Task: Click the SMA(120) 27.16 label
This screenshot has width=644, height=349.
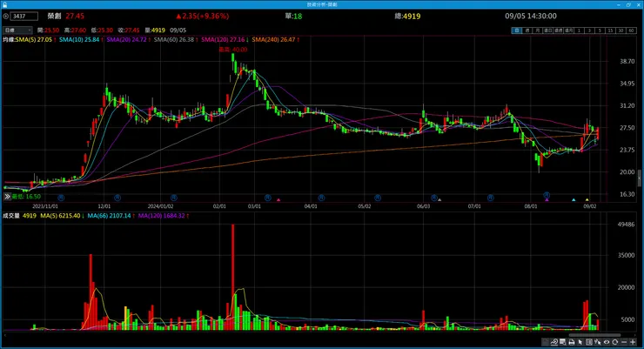Action: (x=225, y=40)
